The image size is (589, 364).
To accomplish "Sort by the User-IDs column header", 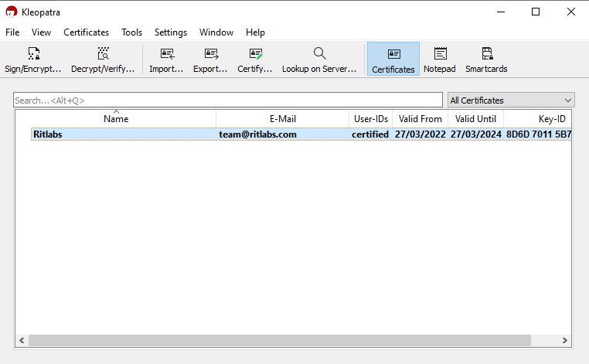I will click(x=371, y=119).
